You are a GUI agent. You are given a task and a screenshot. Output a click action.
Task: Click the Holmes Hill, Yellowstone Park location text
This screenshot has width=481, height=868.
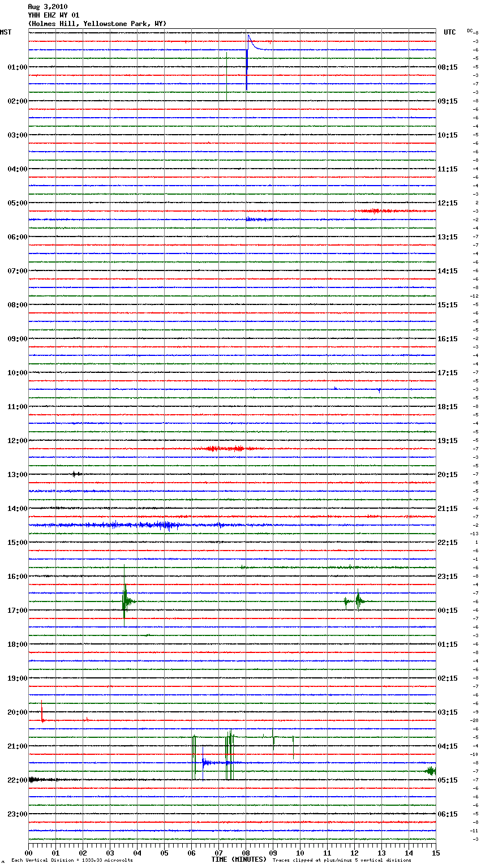[x=97, y=24]
